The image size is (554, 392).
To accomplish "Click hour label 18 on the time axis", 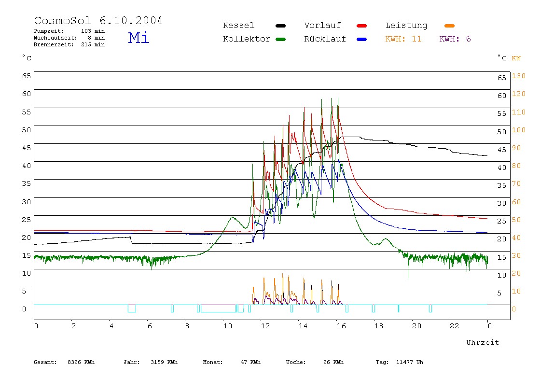I will click(x=379, y=326).
